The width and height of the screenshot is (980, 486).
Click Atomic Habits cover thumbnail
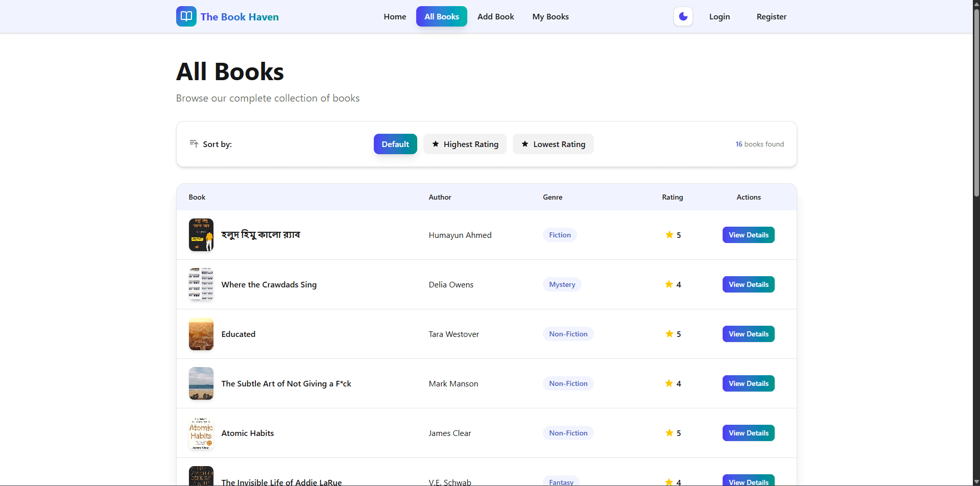(x=201, y=433)
